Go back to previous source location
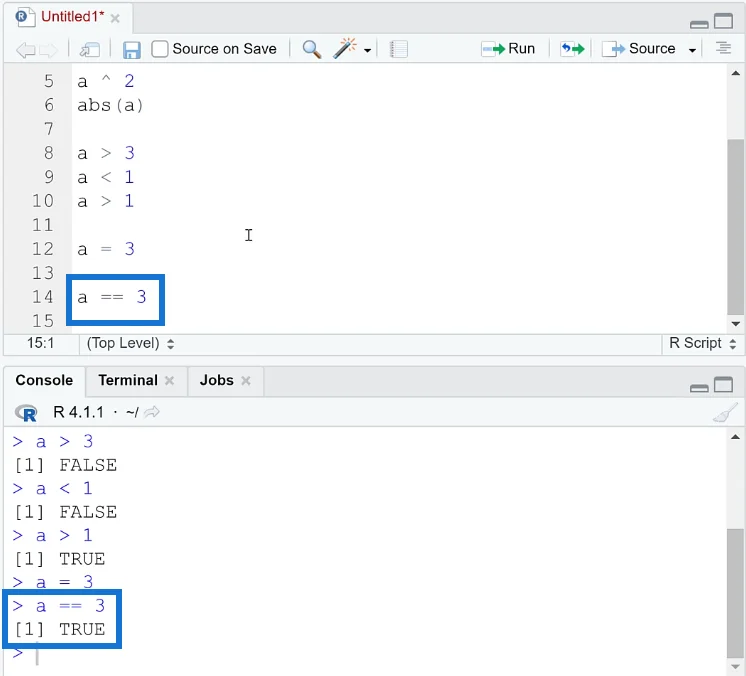The height and width of the screenshot is (676, 746). [25, 49]
